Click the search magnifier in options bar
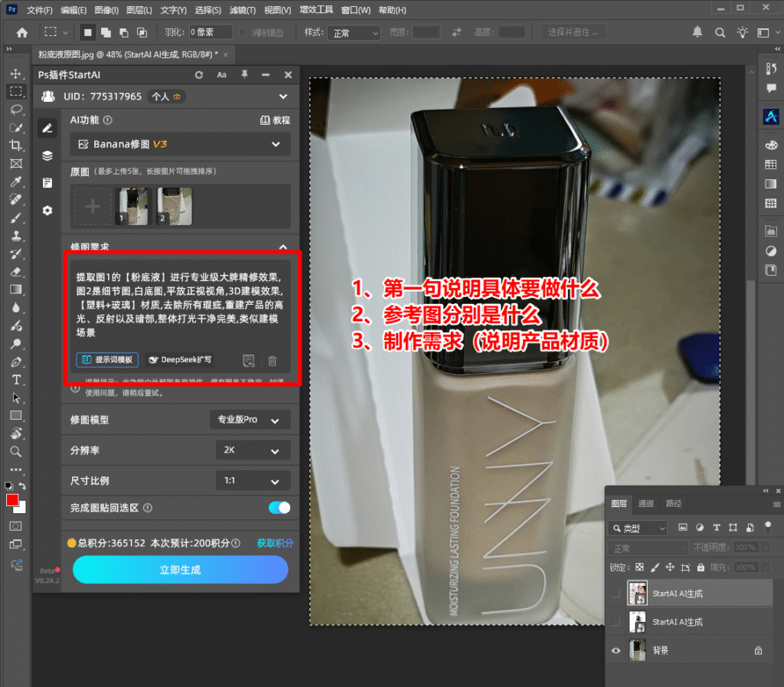The image size is (784, 687). point(720,32)
